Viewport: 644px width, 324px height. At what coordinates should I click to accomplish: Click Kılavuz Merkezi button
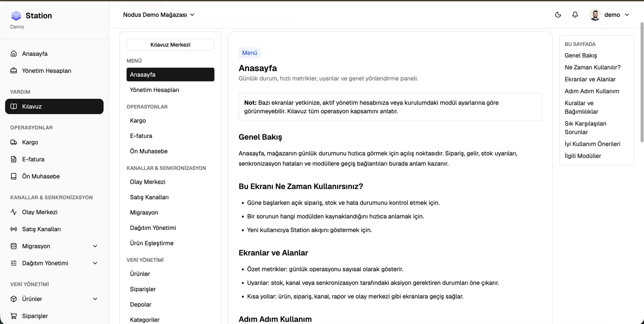[170, 45]
